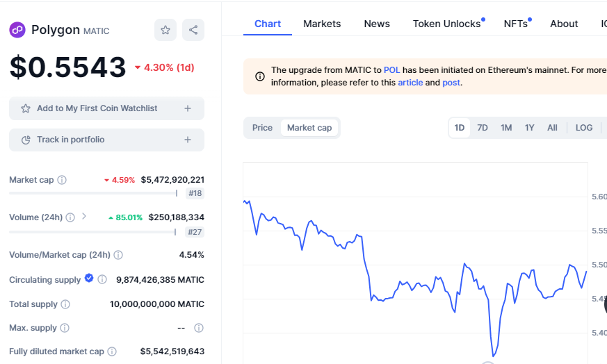607x364 pixels.
Task: Show the Circulating supply info icon
Action: (x=102, y=279)
